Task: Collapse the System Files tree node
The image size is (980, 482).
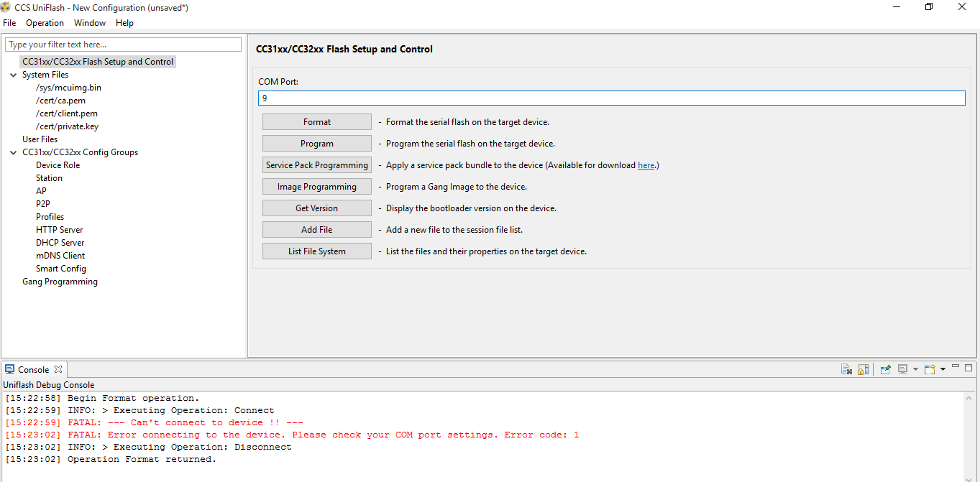Action: click(x=14, y=75)
